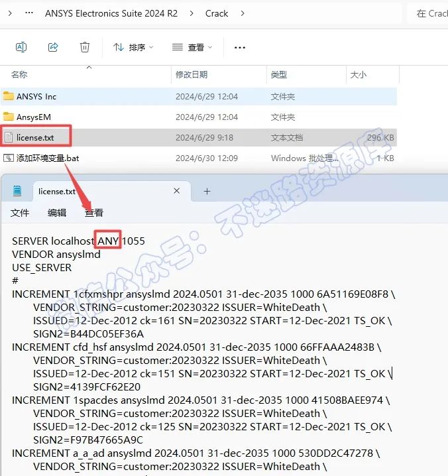
Task: Click the SIGN2=B44DC05EF36A line
Action: click(x=88, y=333)
